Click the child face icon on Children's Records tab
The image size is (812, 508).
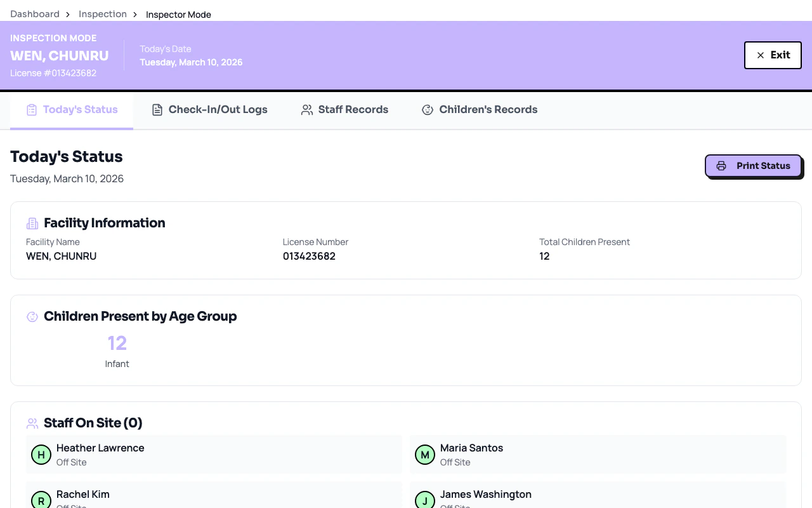pyautogui.click(x=427, y=109)
